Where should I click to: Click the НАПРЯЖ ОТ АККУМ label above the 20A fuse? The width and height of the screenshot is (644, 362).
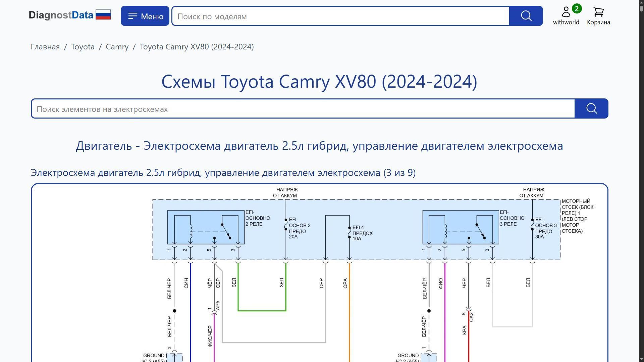click(285, 192)
